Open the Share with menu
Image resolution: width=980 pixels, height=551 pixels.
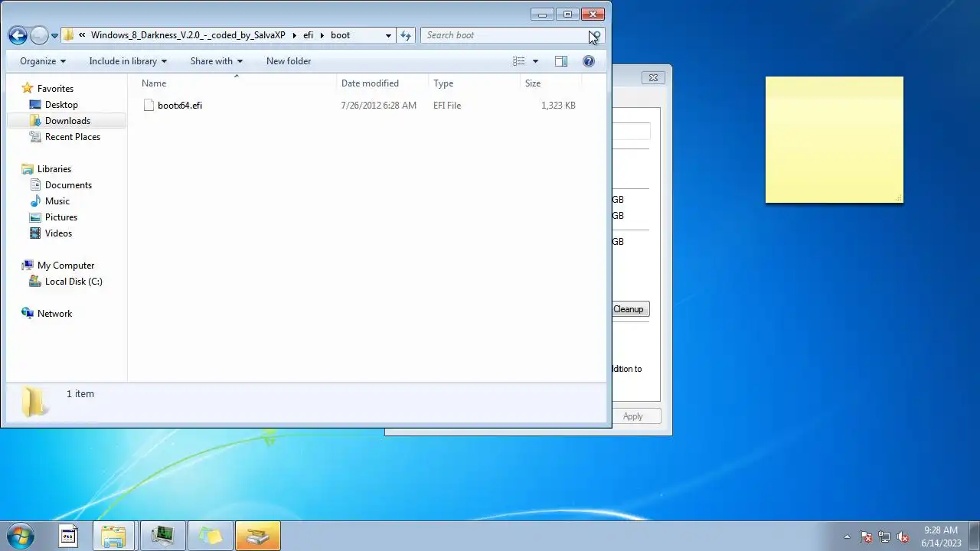coord(217,61)
